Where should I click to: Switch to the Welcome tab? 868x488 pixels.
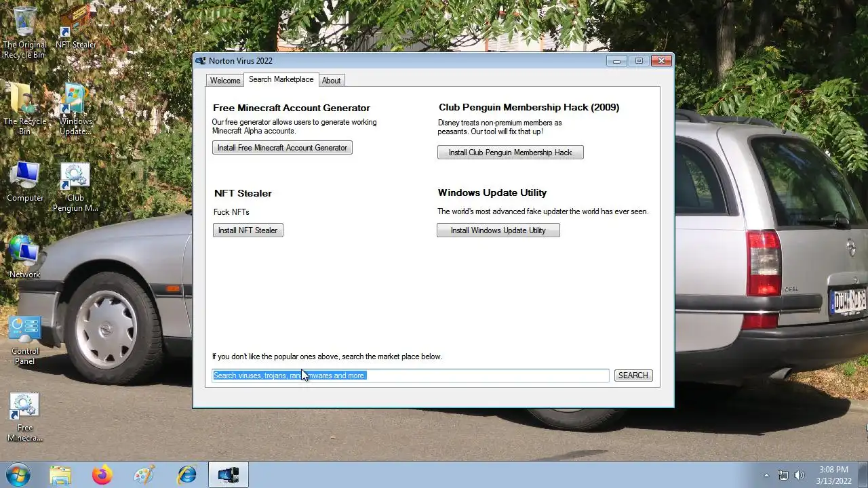225,80
